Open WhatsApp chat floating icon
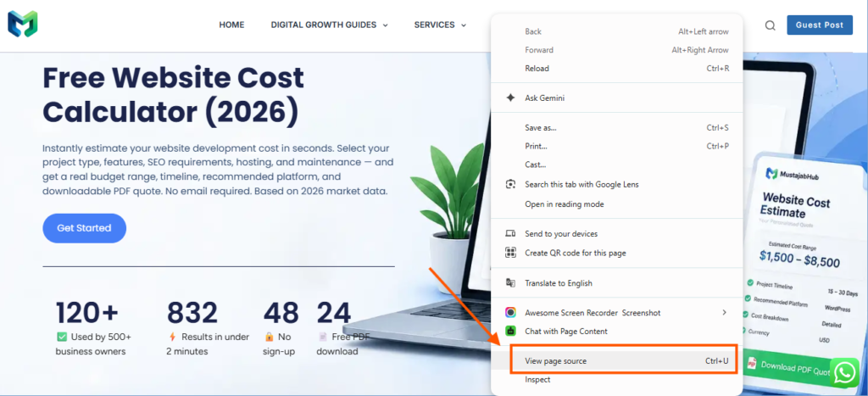The image size is (868, 396). tap(845, 373)
